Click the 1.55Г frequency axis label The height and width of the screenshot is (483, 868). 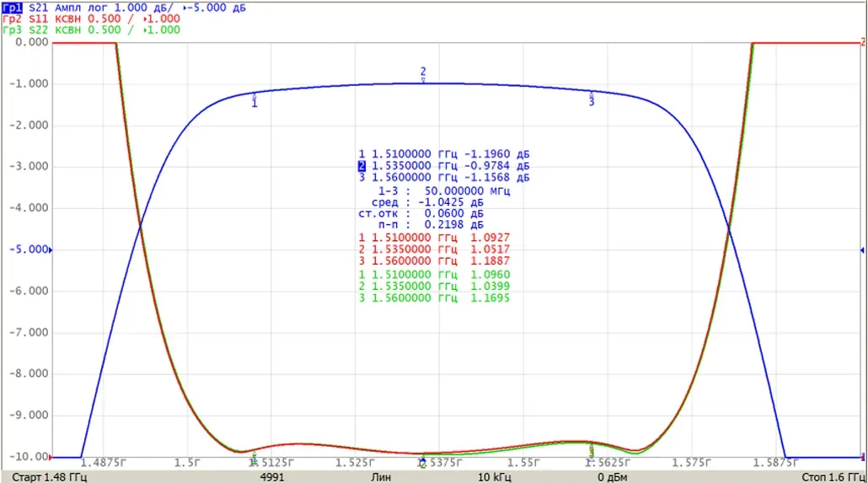[523, 463]
